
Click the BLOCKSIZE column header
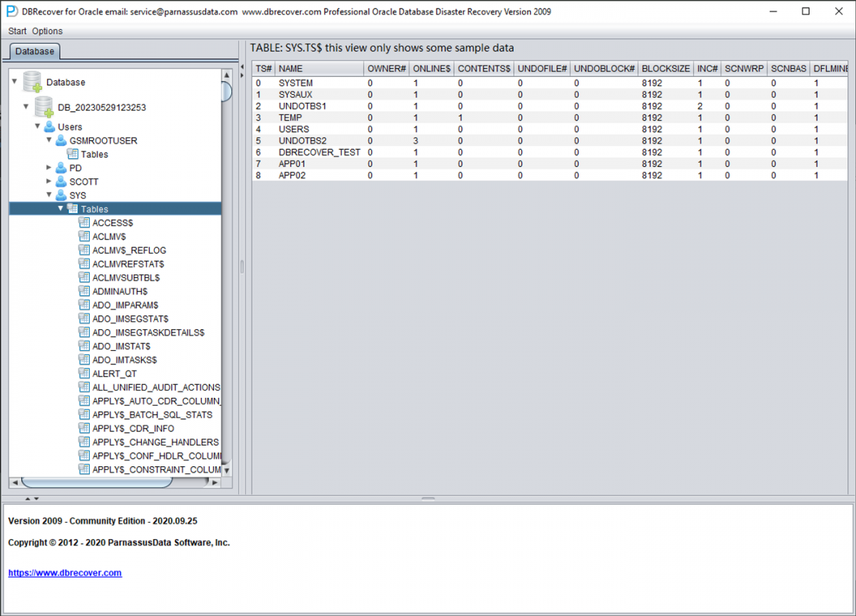pos(664,68)
